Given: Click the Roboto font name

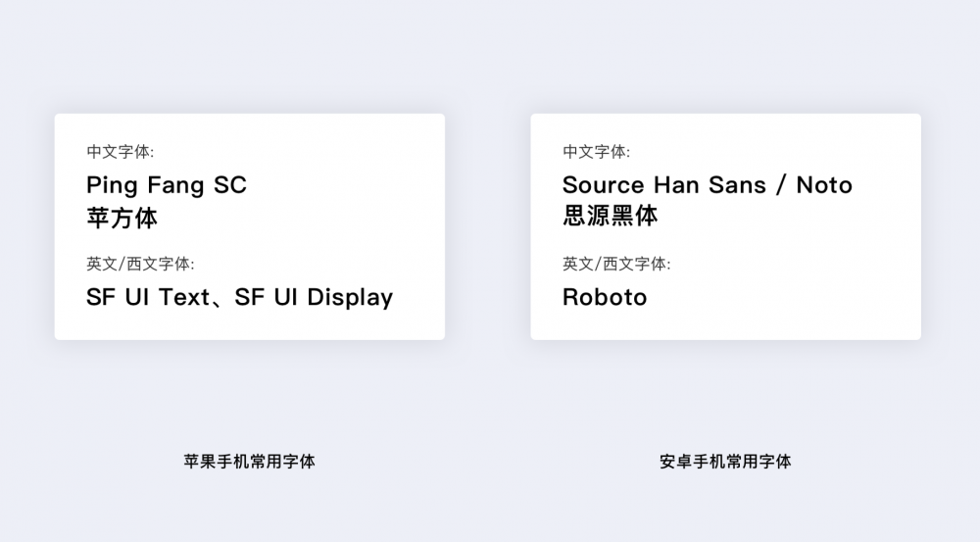Looking at the screenshot, I should 605,297.
